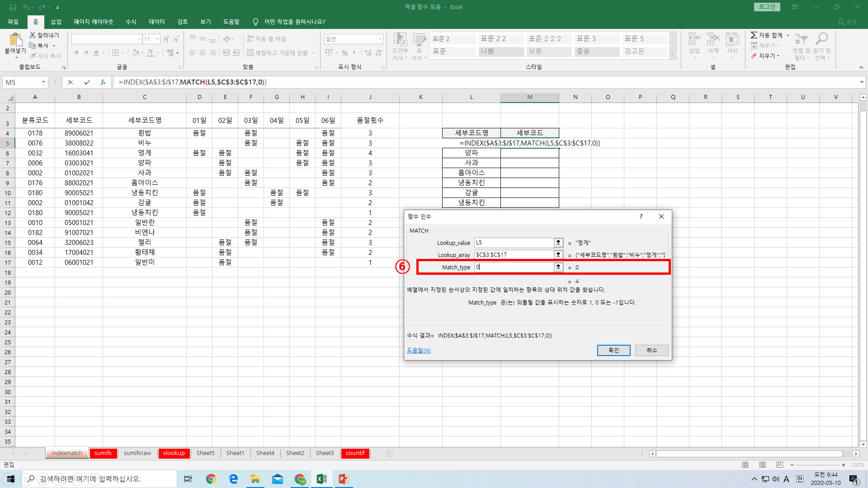Expand the cell styles gallery
868x488 pixels.
(x=673, y=56)
